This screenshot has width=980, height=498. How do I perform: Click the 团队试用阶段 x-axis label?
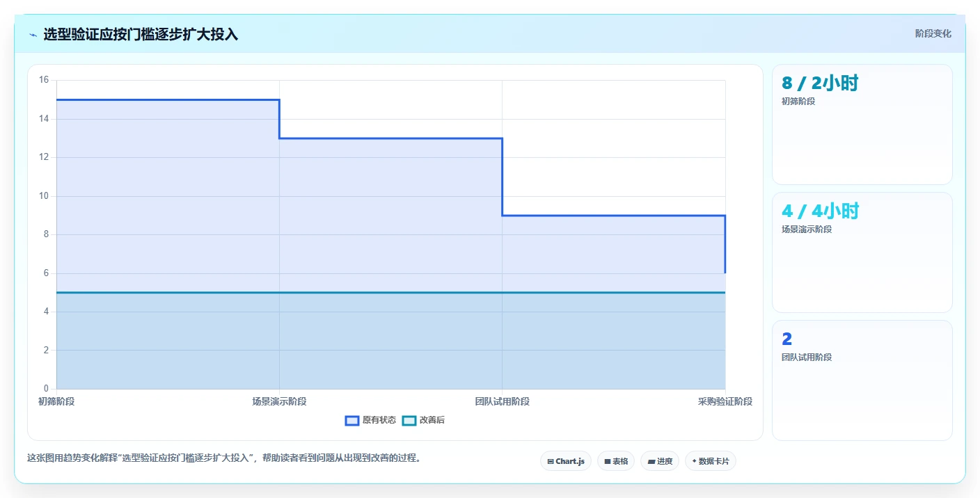pos(503,401)
